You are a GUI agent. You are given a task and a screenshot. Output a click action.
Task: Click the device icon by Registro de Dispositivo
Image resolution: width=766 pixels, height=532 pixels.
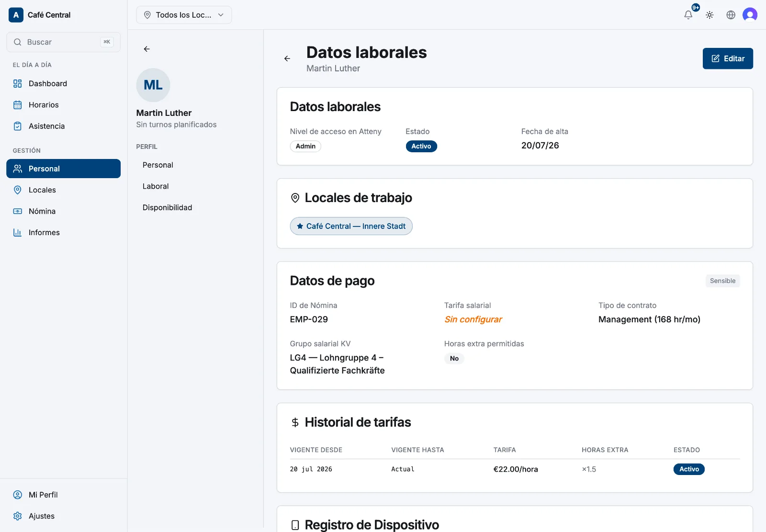pyautogui.click(x=295, y=525)
